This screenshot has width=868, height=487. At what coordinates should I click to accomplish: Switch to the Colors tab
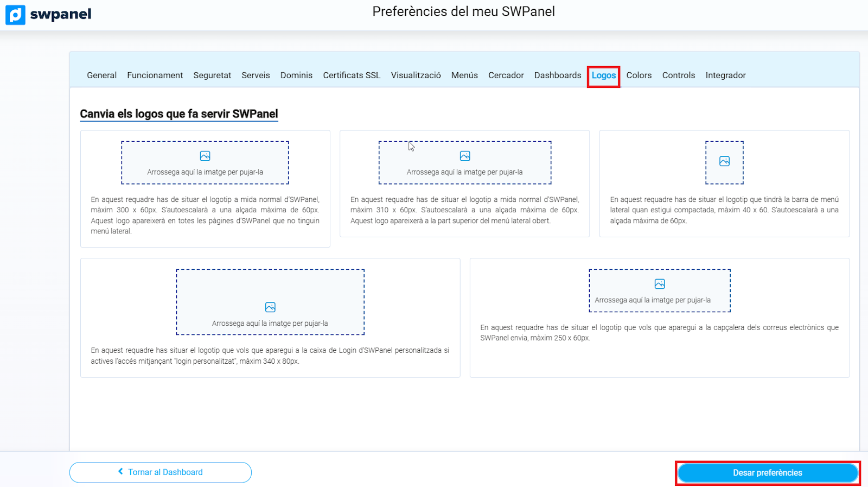(x=639, y=75)
